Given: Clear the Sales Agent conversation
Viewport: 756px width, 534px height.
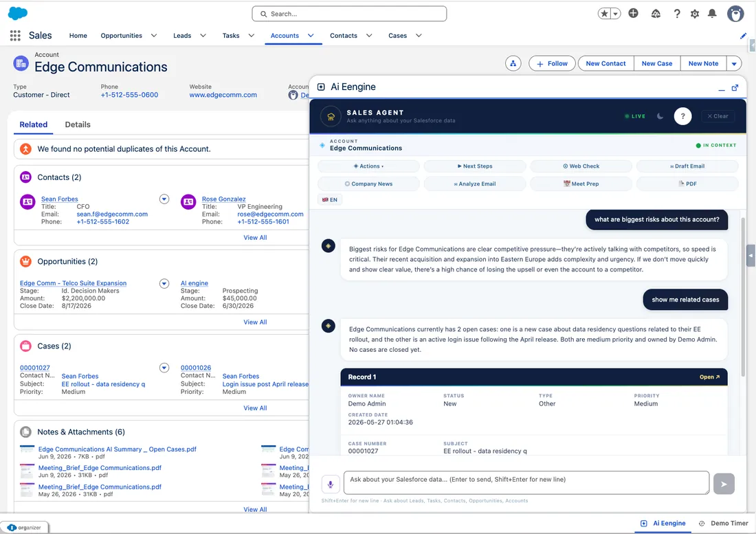Looking at the screenshot, I should pyautogui.click(x=718, y=116).
